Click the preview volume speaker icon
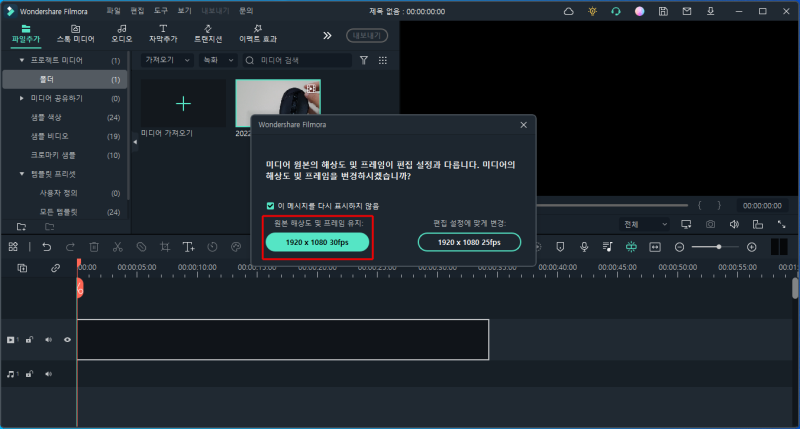 734,224
